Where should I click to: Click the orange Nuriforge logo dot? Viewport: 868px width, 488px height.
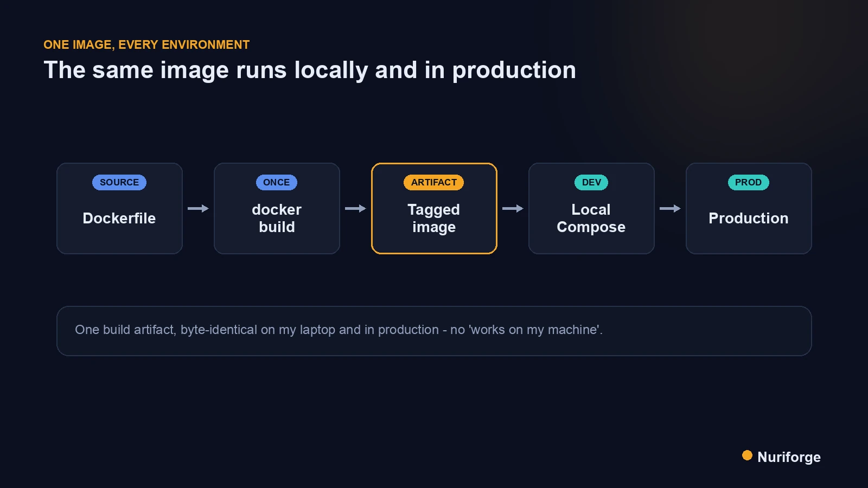747,455
